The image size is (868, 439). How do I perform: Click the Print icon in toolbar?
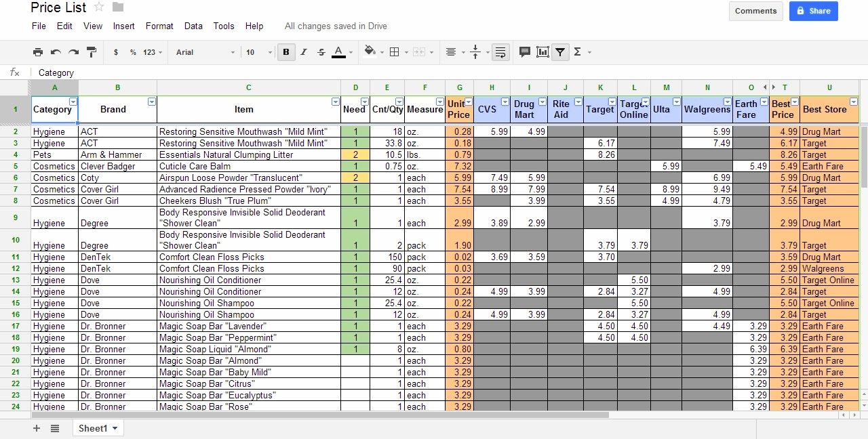[x=38, y=52]
